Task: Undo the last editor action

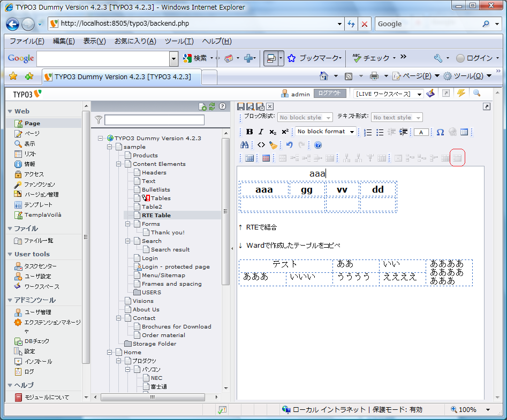Action: [290, 145]
